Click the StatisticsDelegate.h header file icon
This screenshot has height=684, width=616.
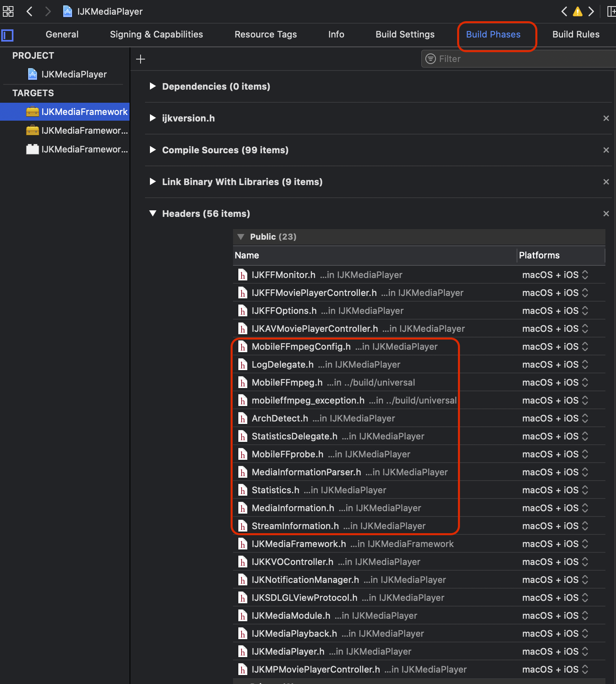243,436
